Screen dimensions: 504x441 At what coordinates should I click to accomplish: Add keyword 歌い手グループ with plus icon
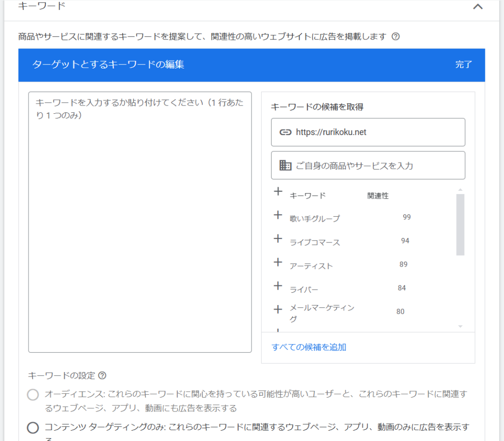pyautogui.click(x=278, y=215)
